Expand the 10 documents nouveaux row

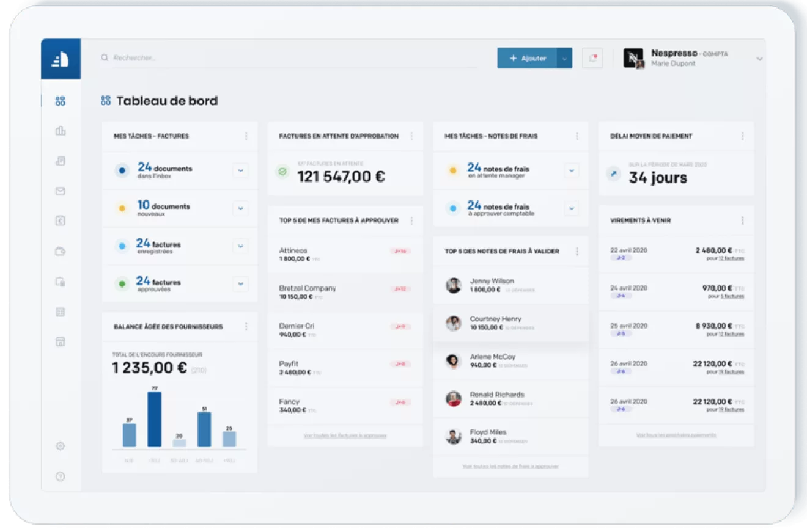pyautogui.click(x=240, y=209)
